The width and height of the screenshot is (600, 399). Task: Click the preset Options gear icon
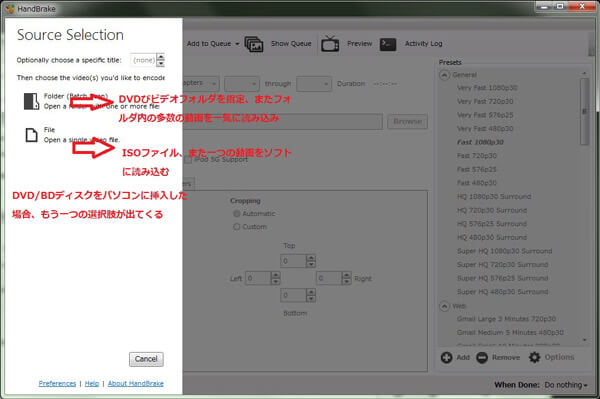pyautogui.click(x=534, y=357)
